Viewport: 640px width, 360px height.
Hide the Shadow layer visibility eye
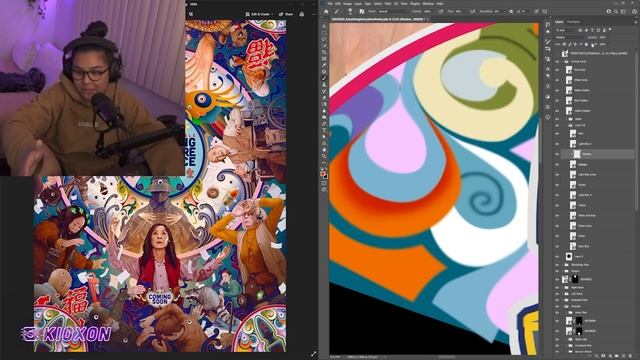pos(557,154)
